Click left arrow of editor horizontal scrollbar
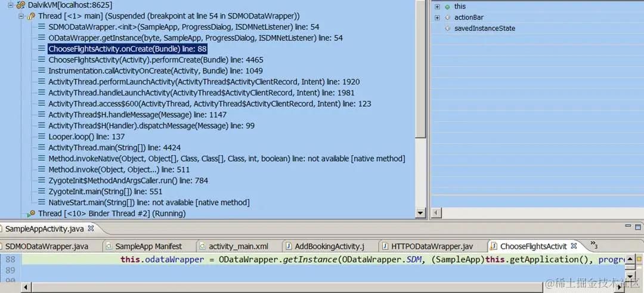This screenshot has width=644, height=293. 26,287
